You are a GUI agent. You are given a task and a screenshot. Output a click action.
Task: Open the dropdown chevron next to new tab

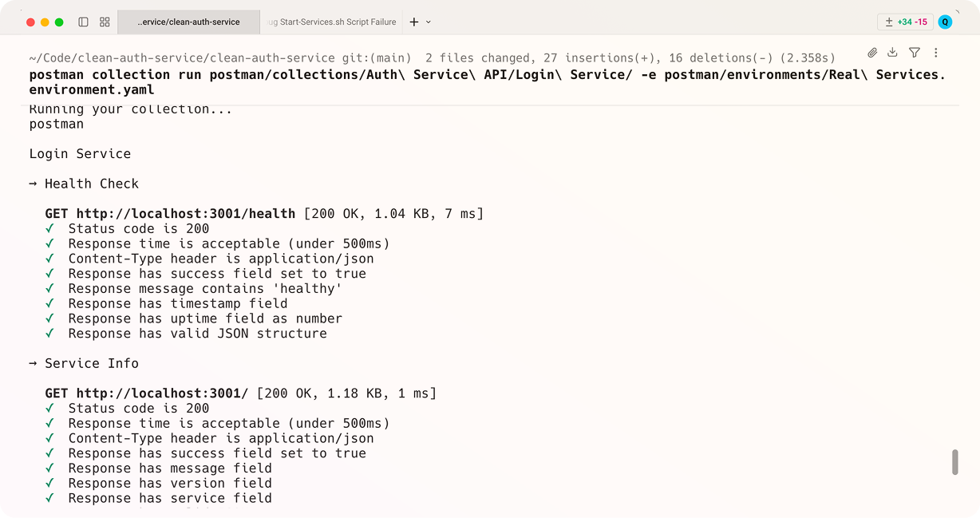coord(429,22)
